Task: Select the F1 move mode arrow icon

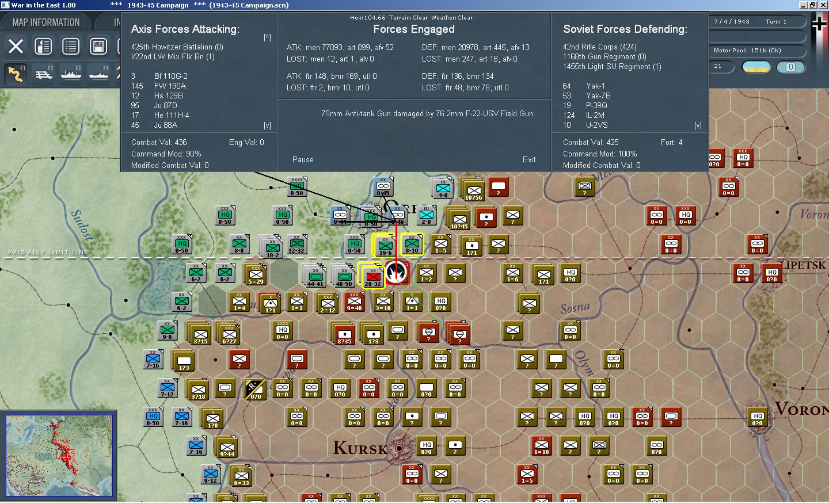Action: tap(16, 74)
